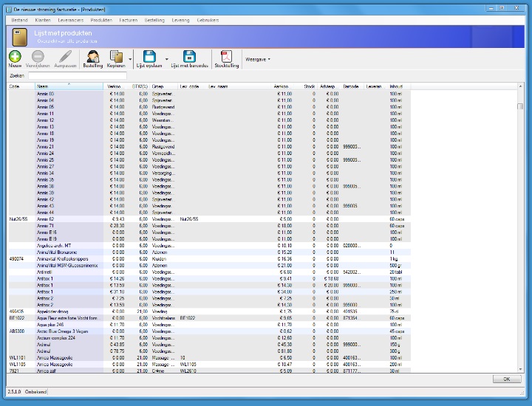Click the Kruiden group cell
532x406 pixels.
(x=159, y=259)
